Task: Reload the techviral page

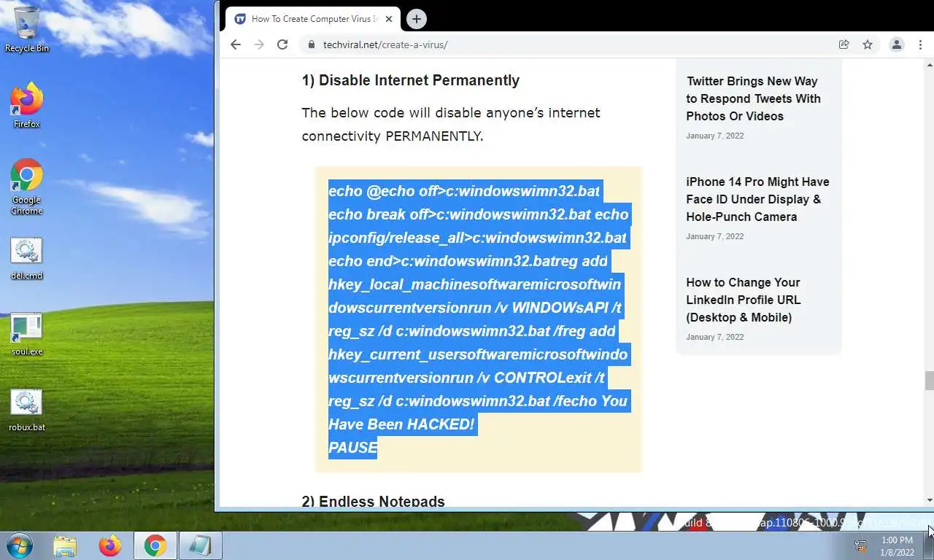Action: point(282,44)
